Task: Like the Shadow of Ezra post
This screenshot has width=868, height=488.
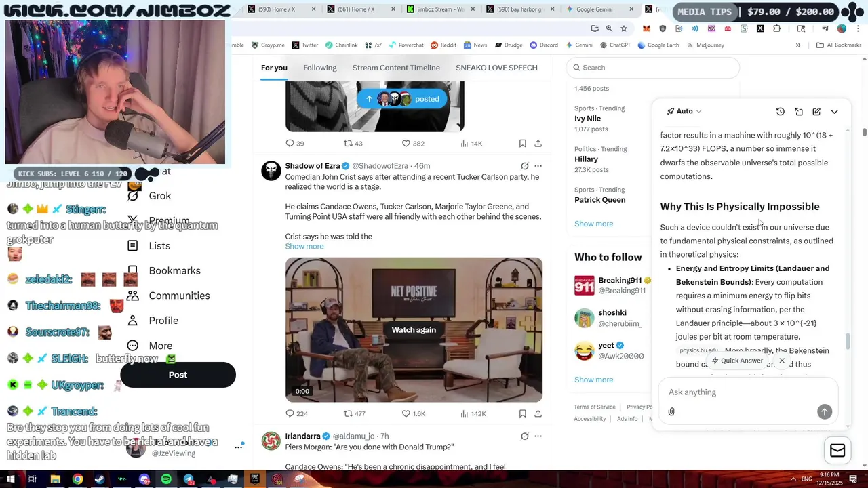Action: pyautogui.click(x=413, y=413)
